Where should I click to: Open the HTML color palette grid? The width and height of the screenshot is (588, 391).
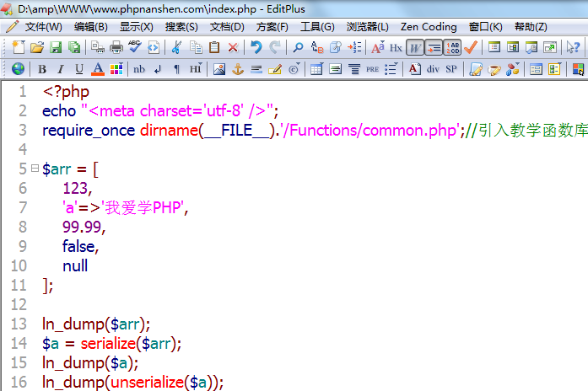(x=116, y=69)
